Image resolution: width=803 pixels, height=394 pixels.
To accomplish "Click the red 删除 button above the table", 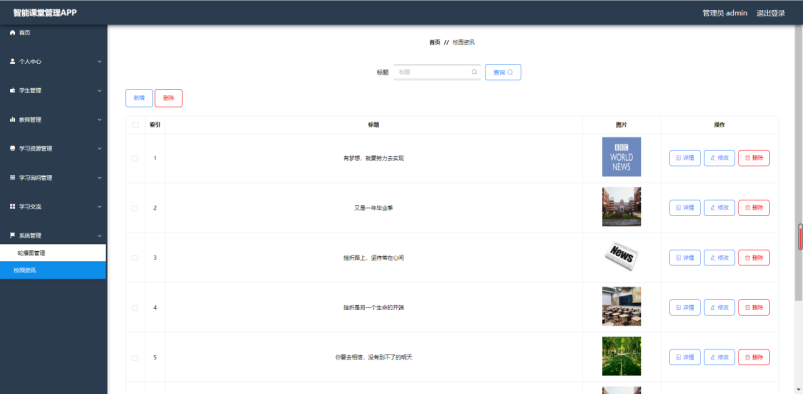I will click(x=168, y=98).
